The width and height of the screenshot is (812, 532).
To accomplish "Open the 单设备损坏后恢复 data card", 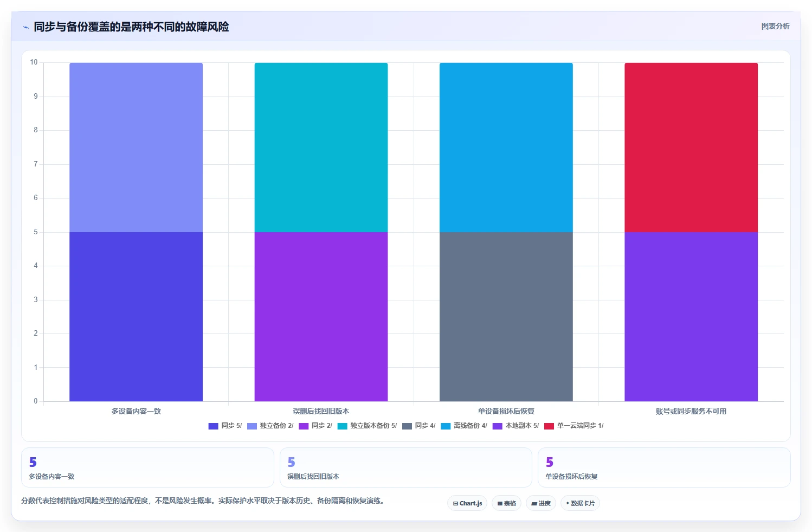I will click(x=664, y=467).
